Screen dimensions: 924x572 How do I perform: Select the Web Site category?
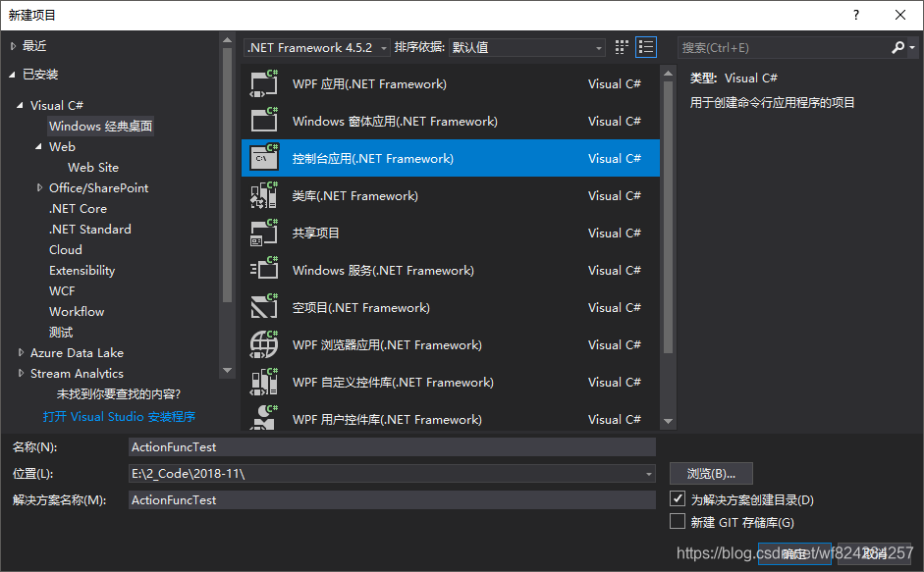pos(93,168)
